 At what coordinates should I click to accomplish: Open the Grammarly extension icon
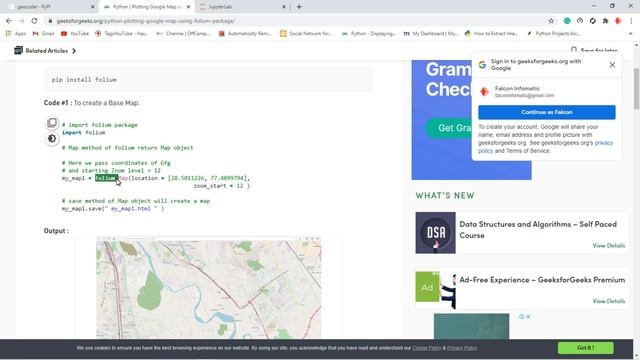567,21
